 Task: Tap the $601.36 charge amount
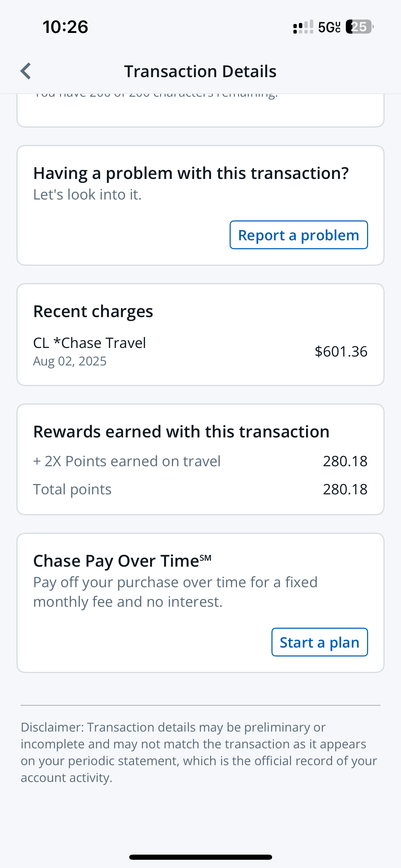[341, 351]
